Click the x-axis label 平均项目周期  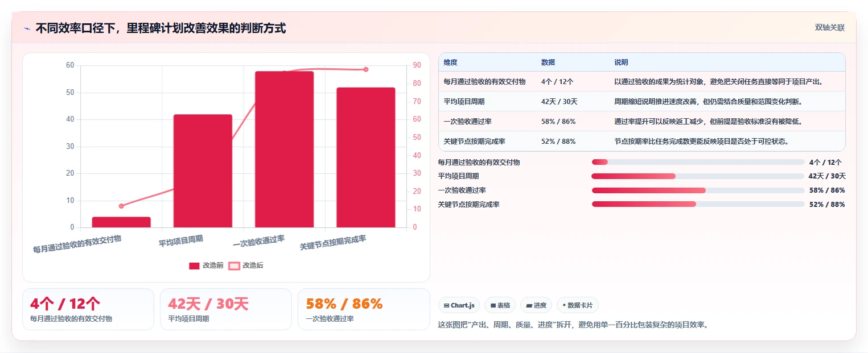coord(181,241)
